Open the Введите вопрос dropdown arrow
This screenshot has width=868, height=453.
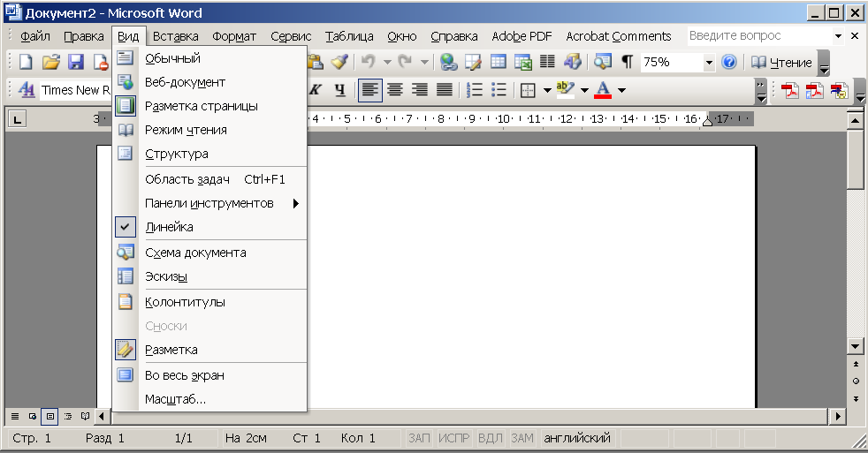(x=838, y=36)
